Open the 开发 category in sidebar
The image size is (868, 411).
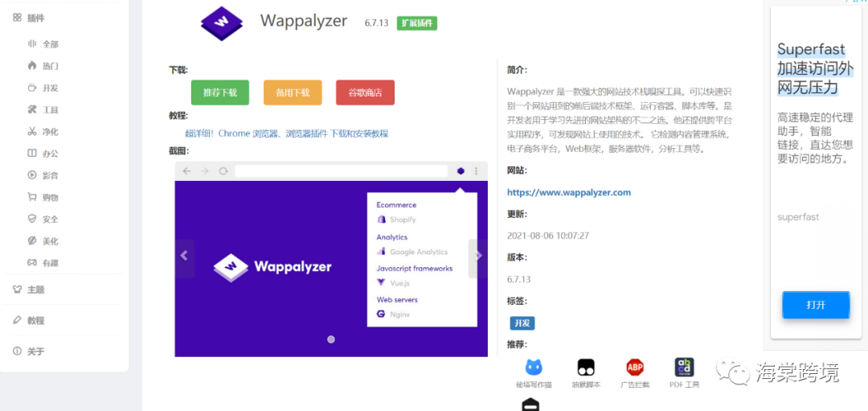pyautogui.click(x=43, y=88)
